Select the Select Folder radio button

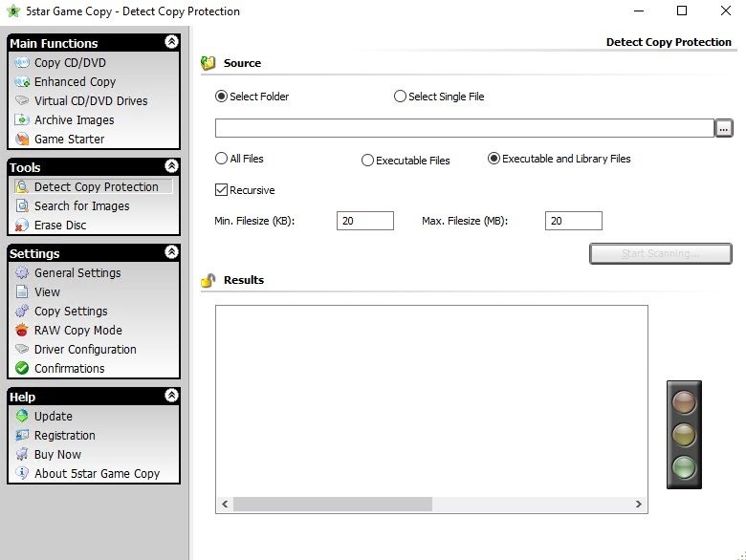coord(221,97)
